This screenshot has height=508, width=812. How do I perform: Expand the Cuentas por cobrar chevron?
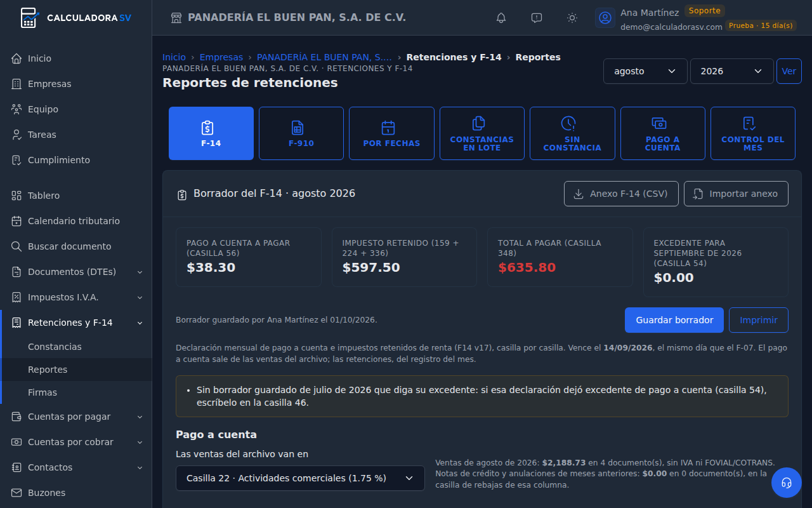pos(140,442)
